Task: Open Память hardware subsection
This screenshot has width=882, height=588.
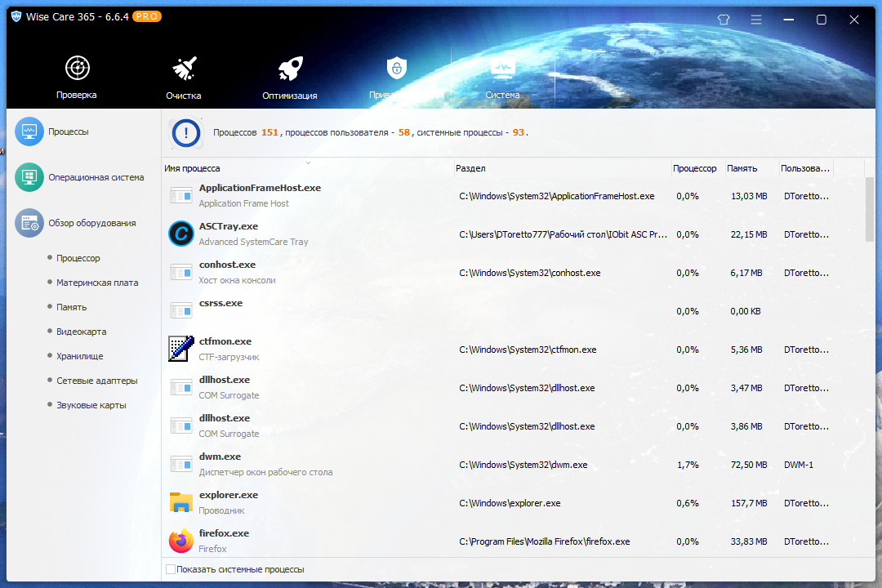Action: click(71, 307)
